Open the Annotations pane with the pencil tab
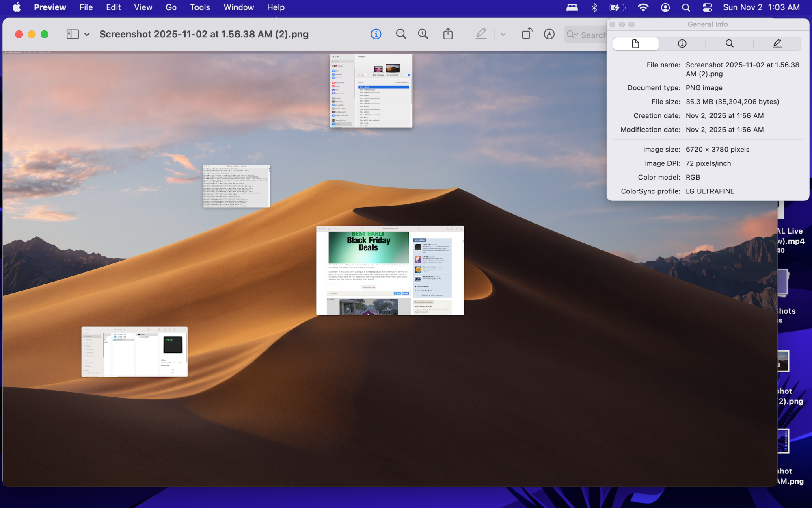Image resolution: width=812 pixels, height=508 pixels. click(777, 43)
